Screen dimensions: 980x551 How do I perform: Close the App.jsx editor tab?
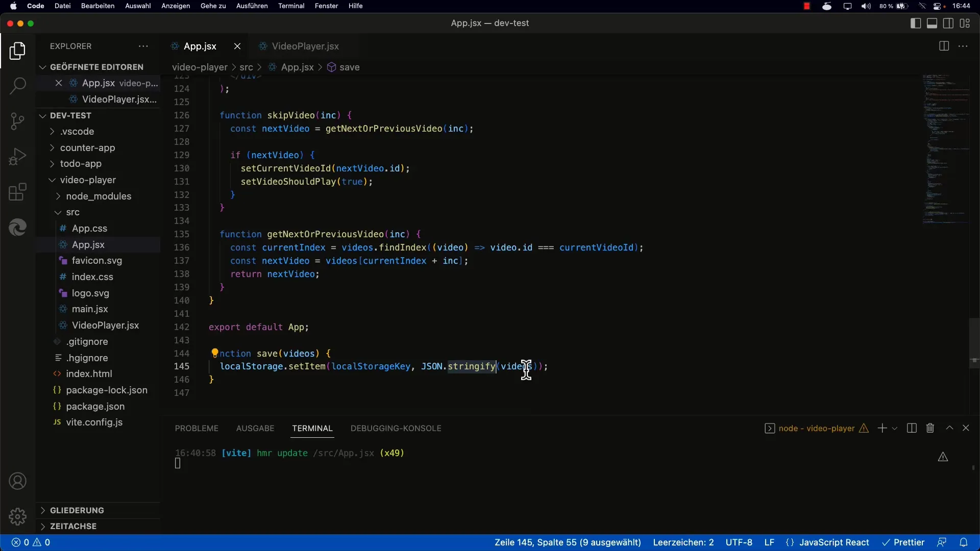[237, 46]
